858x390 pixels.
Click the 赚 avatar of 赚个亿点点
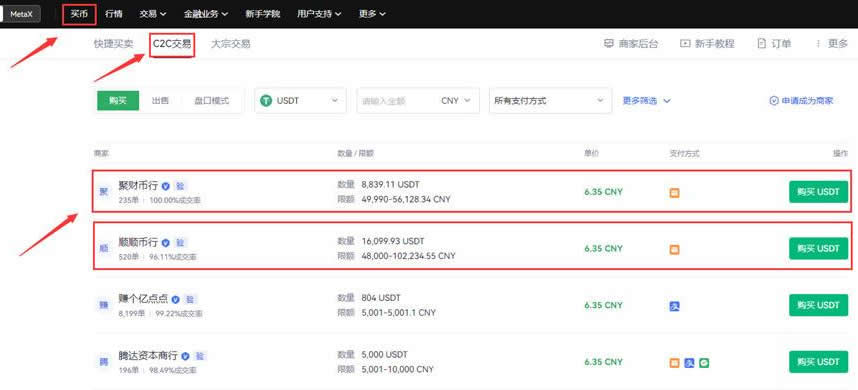104,305
